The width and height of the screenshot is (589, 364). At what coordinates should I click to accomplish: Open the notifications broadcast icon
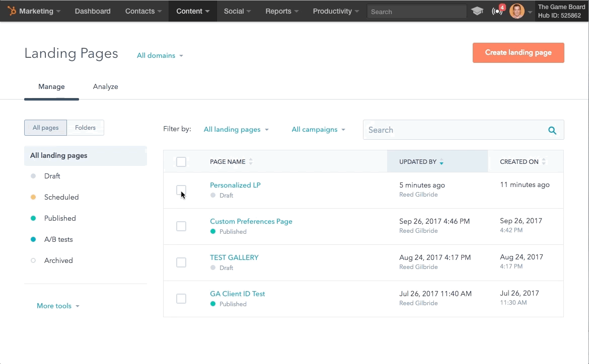[x=497, y=11]
